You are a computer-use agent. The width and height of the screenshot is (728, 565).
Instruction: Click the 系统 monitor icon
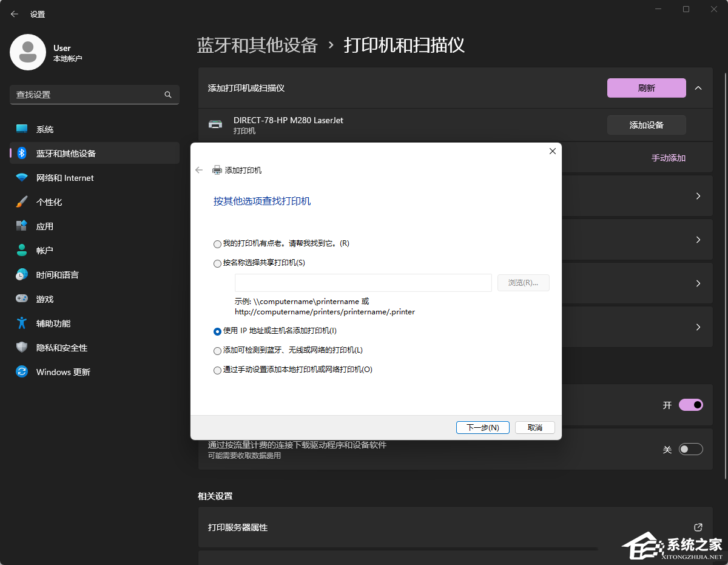click(22, 129)
